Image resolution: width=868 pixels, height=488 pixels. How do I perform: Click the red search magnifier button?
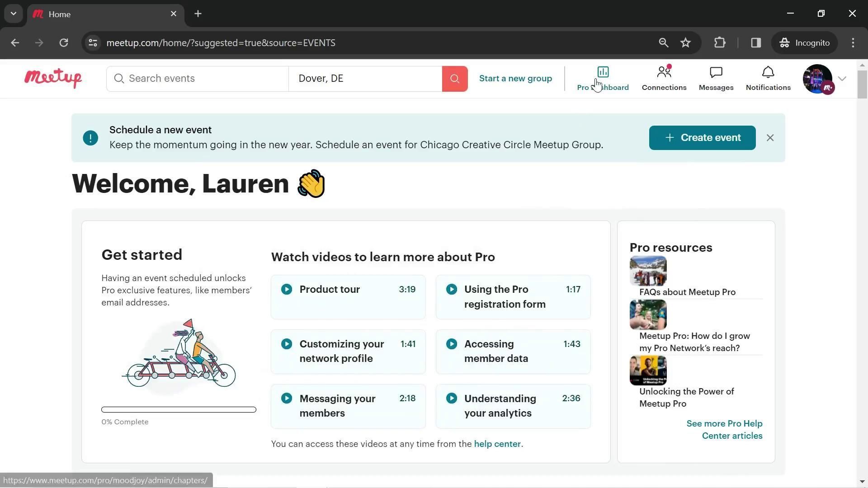tap(454, 79)
